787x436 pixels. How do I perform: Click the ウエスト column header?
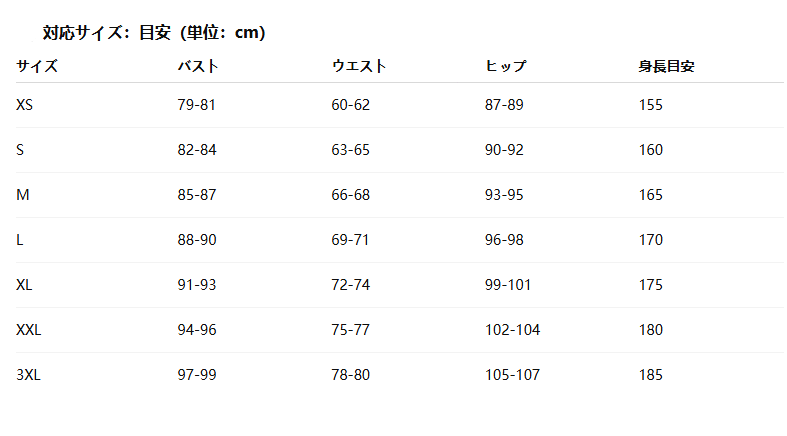tap(358, 66)
